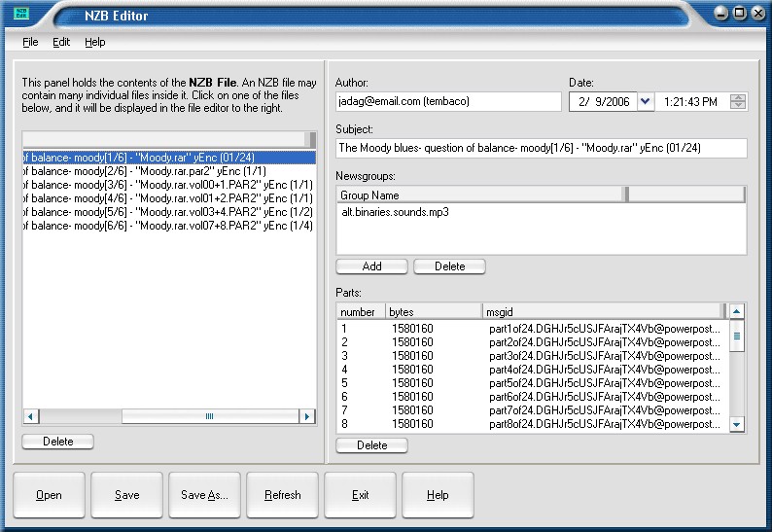Click into the Author input field
772x532 pixels.
(448, 101)
